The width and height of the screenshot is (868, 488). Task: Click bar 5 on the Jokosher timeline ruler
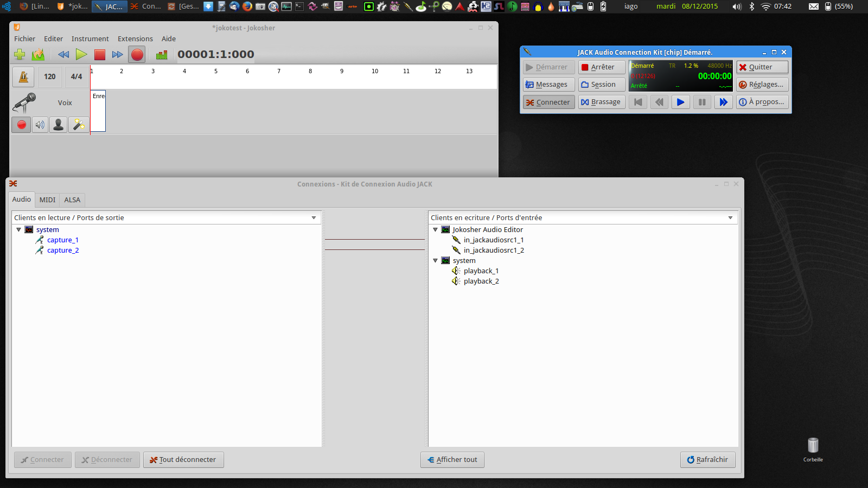coord(216,71)
